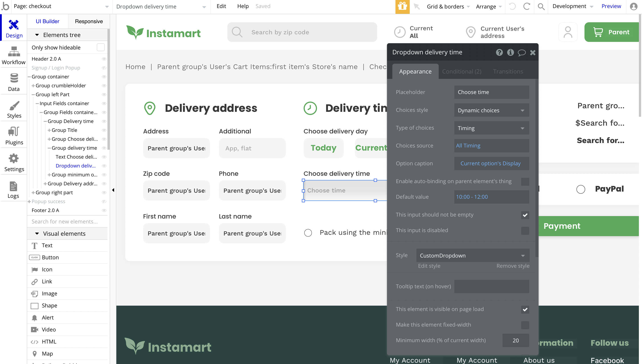Toggle visibility eye for Group right part

click(x=104, y=192)
